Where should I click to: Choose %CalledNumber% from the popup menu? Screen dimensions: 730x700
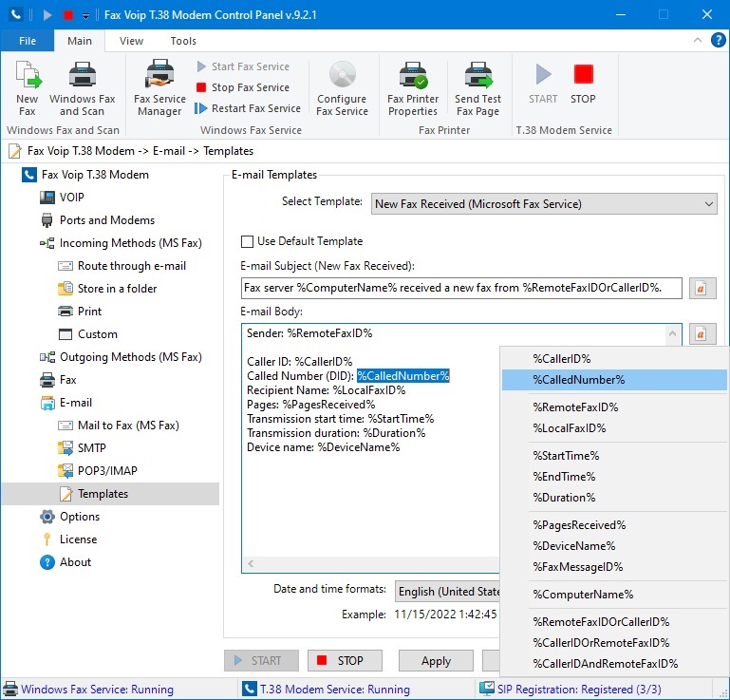tap(614, 380)
